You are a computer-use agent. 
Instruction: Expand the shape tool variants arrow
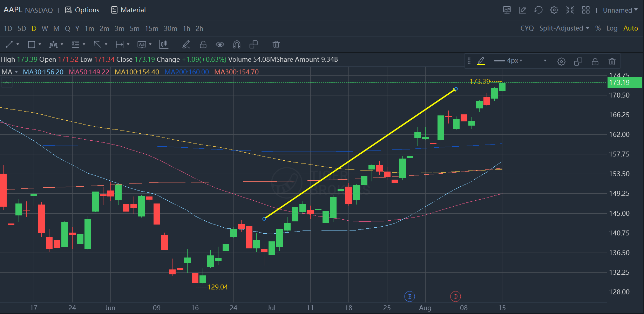click(40, 44)
